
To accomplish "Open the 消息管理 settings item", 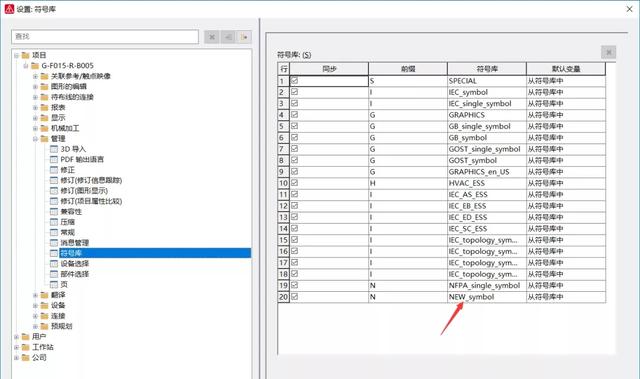I will [74, 243].
